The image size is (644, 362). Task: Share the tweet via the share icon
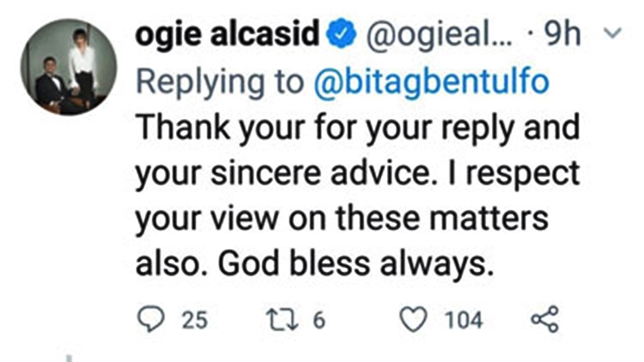pyautogui.click(x=545, y=320)
